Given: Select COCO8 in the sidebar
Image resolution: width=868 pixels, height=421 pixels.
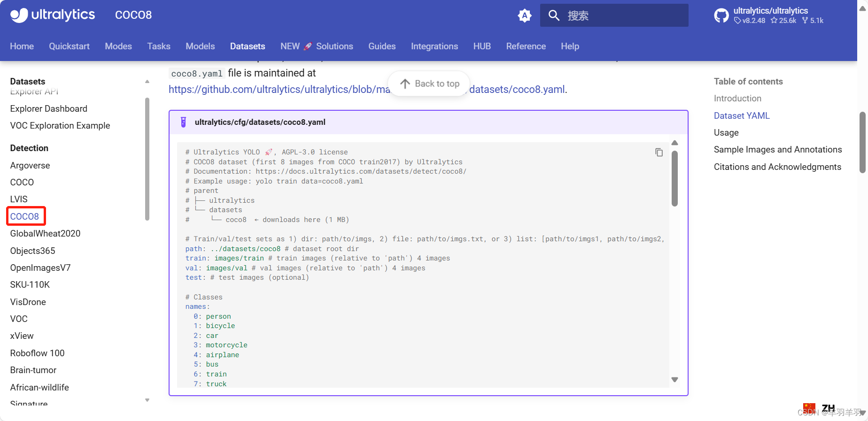Looking at the screenshot, I should (x=25, y=216).
